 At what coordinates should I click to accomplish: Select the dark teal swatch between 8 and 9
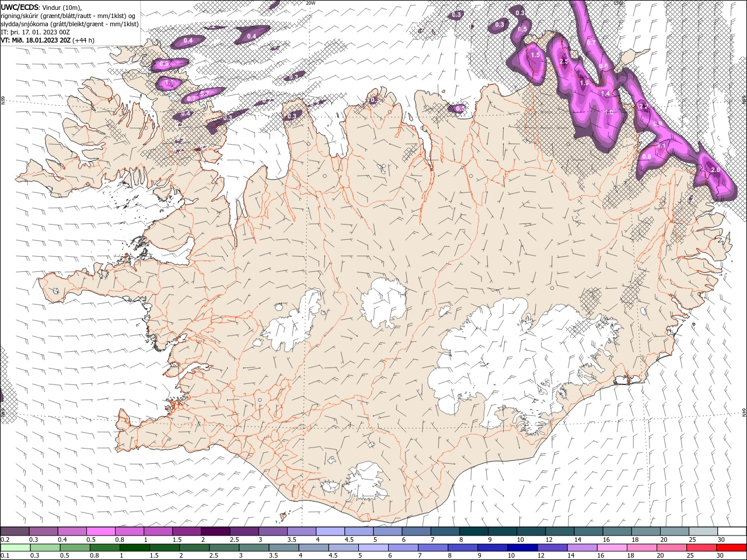pos(474,531)
